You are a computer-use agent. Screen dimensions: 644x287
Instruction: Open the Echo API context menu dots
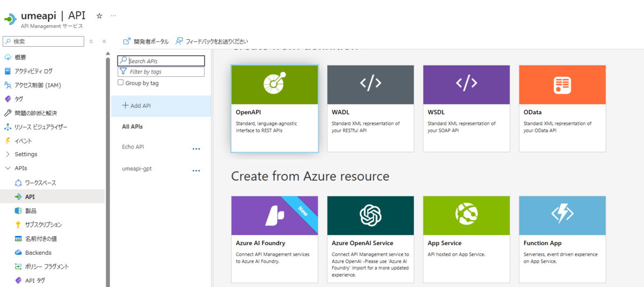point(196,149)
